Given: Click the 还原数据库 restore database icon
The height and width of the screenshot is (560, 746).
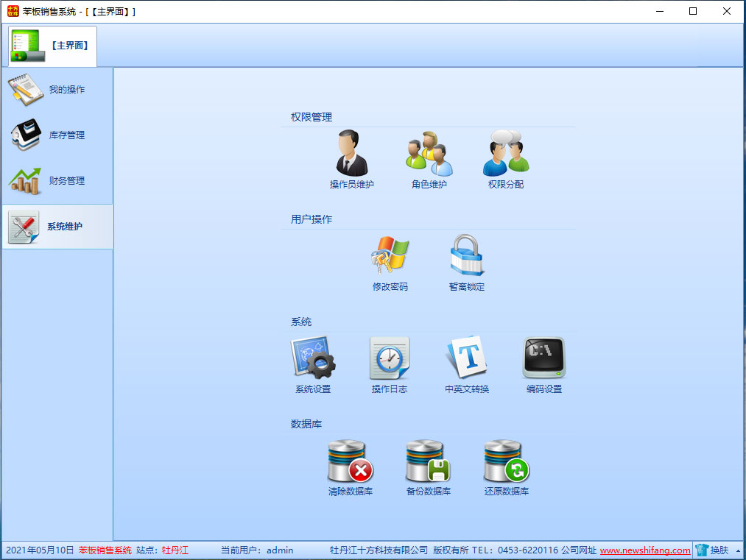Looking at the screenshot, I should tap(507, 461).
